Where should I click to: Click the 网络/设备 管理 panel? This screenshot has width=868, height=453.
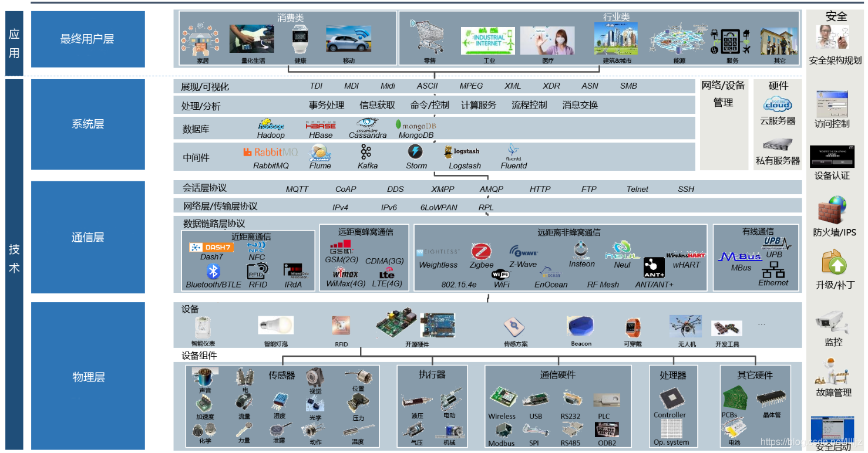(x=723, y=124)
